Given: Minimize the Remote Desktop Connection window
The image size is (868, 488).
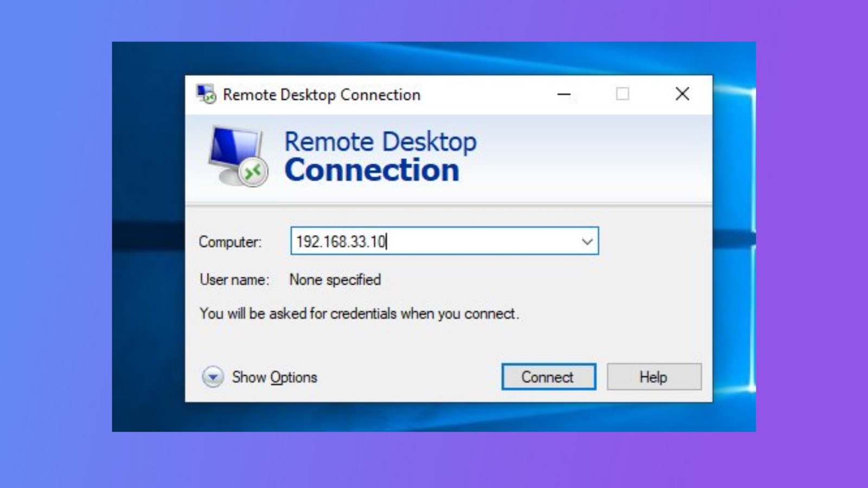Looking at the screenshot, I should (564, 94).
